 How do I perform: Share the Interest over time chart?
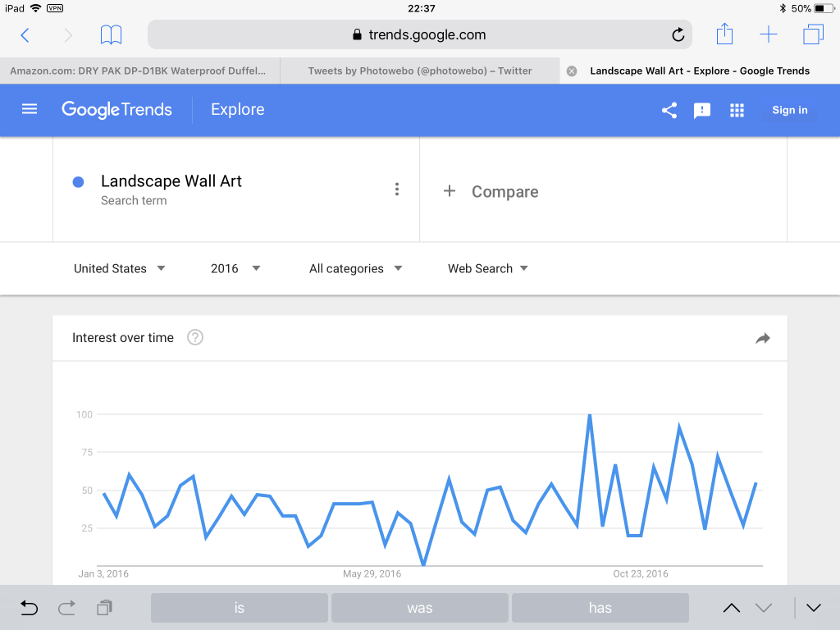(763, 338)
